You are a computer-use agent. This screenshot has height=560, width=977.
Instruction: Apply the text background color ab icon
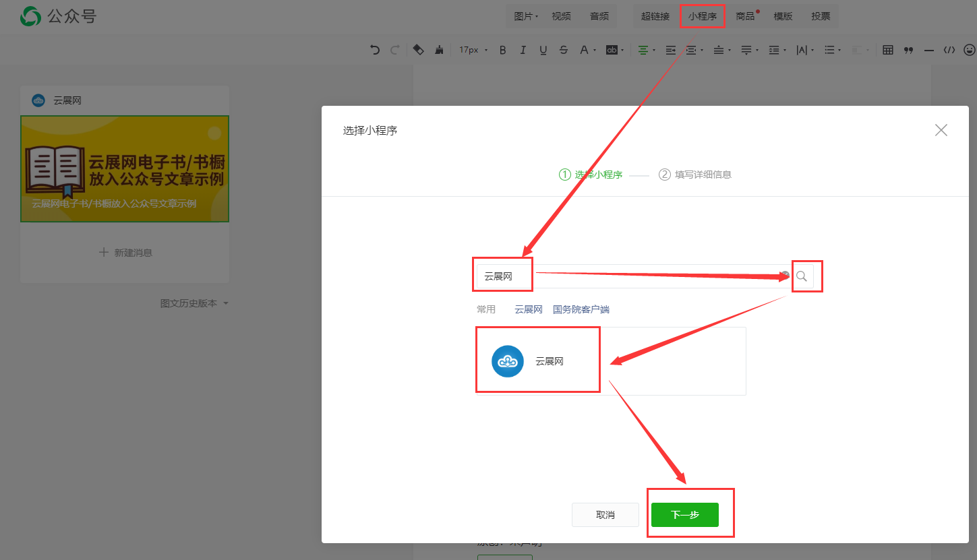[x=612, y=50]
